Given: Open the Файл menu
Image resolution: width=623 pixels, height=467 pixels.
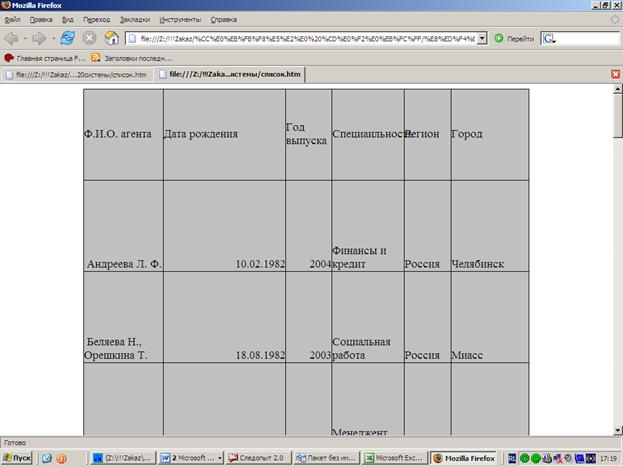Looking at the screenshot, I should click(13, 19).
